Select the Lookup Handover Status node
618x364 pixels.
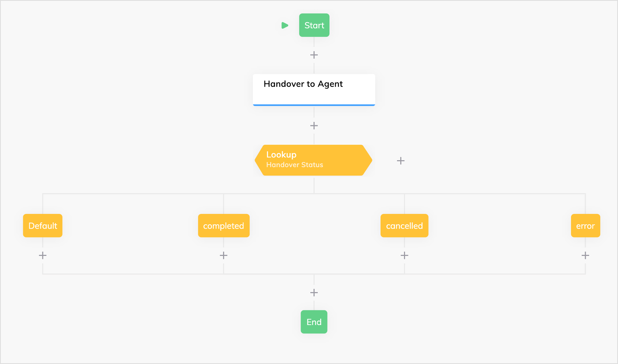click(314, 160)
